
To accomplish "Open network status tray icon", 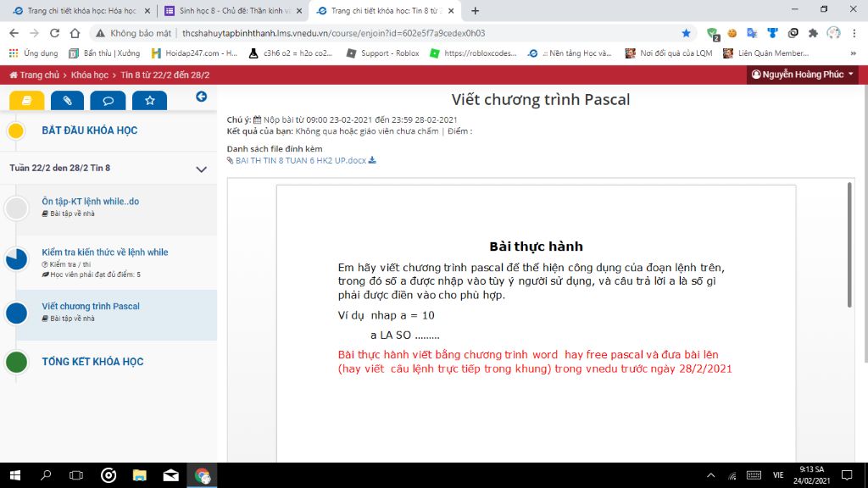I will 732,475.
